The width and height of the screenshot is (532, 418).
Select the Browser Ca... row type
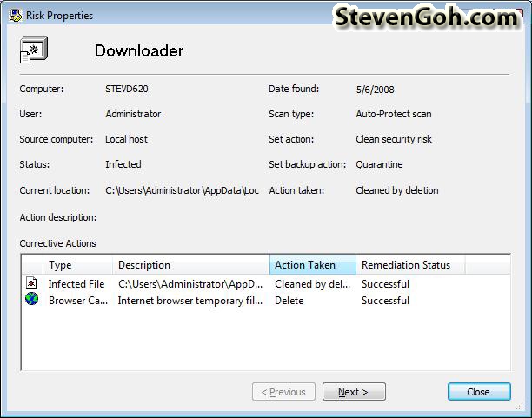pos(78,301)
